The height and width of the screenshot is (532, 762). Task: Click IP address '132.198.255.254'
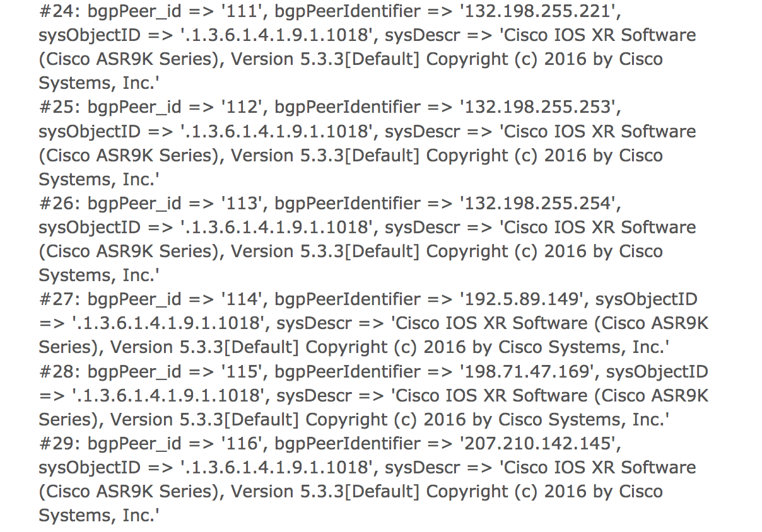[x=538, y=203]
